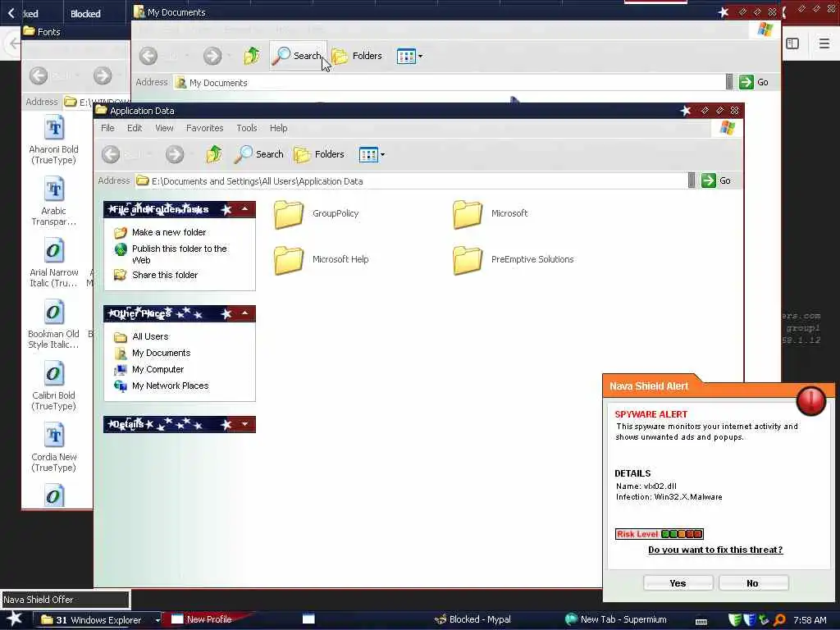
Task: Click Up folder icon in My Documents window
Action: click(x=253, y=56)
